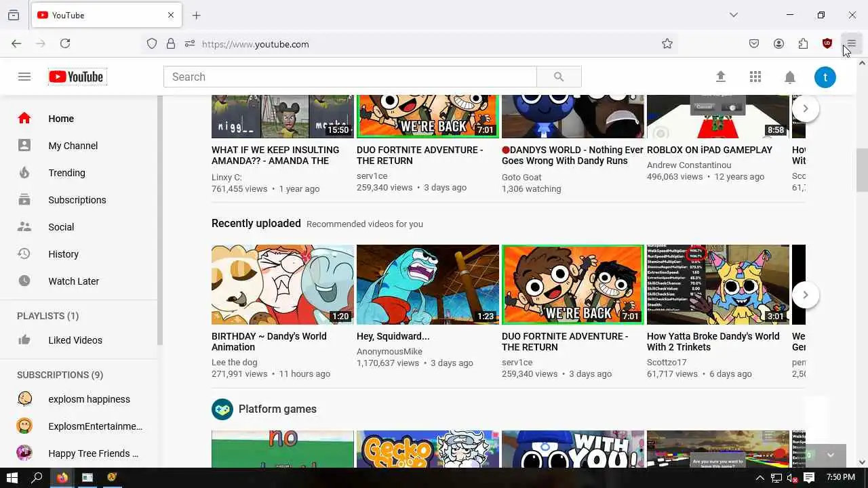Click the site padlock icon

[x=171, y=43]
